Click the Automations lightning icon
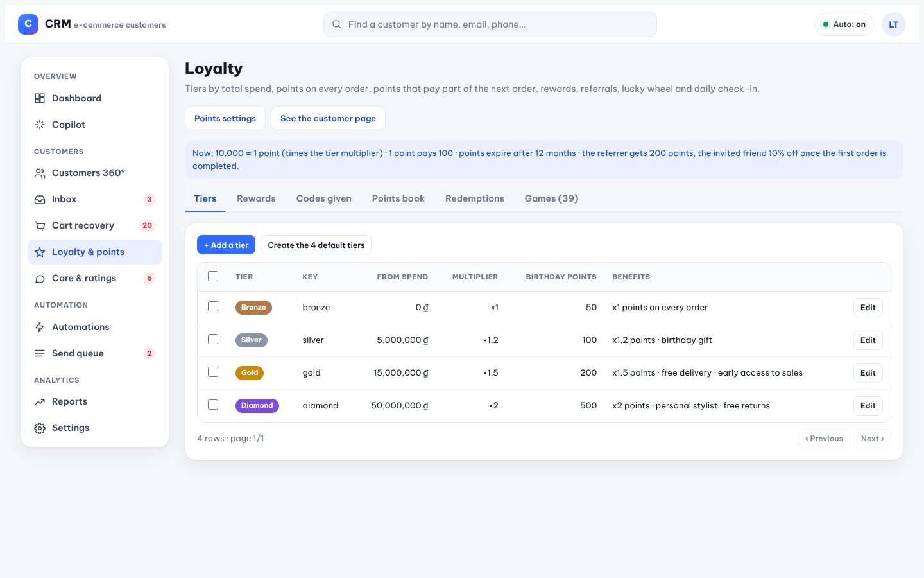924x578 pixels. pos(40,327)
